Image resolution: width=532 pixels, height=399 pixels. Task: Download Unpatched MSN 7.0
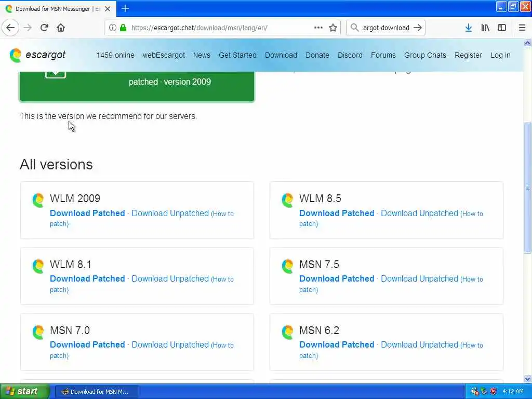[x=170, y=345]
